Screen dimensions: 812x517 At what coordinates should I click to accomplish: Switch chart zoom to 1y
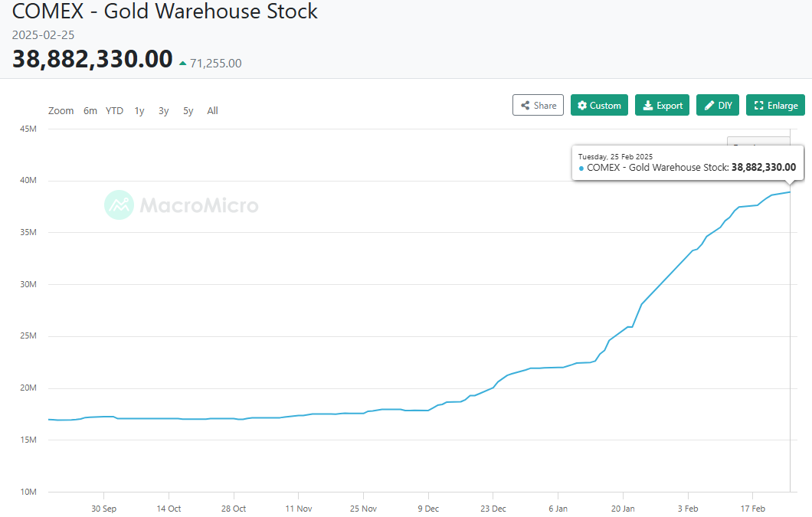[x=139, y=111]
